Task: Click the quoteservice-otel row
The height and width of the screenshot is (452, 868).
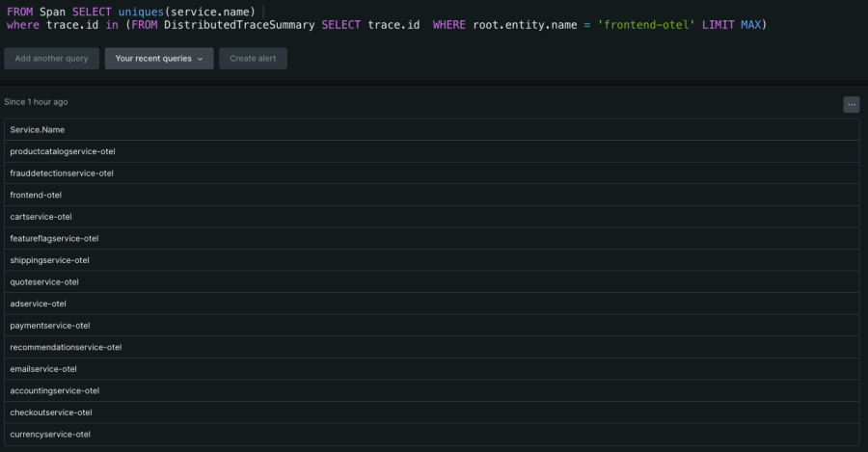Action: [44, 282]
